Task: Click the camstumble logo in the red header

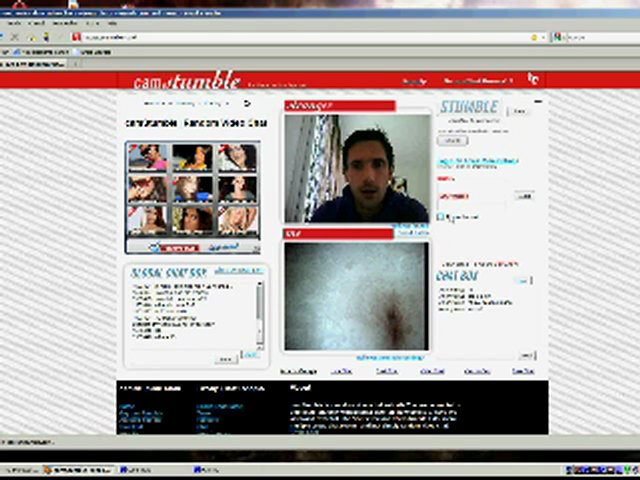Action: [x=187, y=80]
